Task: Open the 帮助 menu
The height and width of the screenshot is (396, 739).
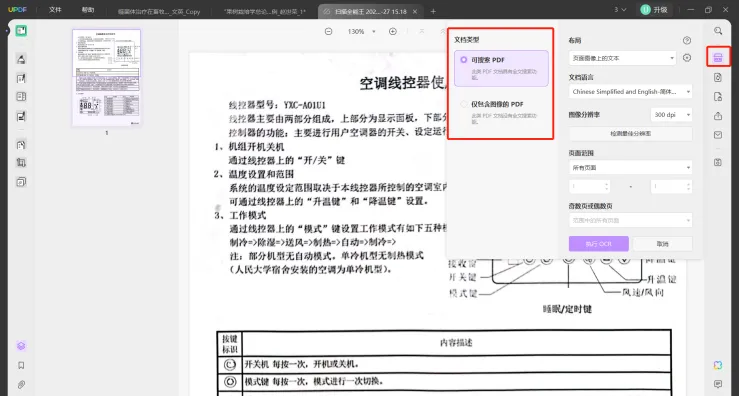Action: click(88, 9)
